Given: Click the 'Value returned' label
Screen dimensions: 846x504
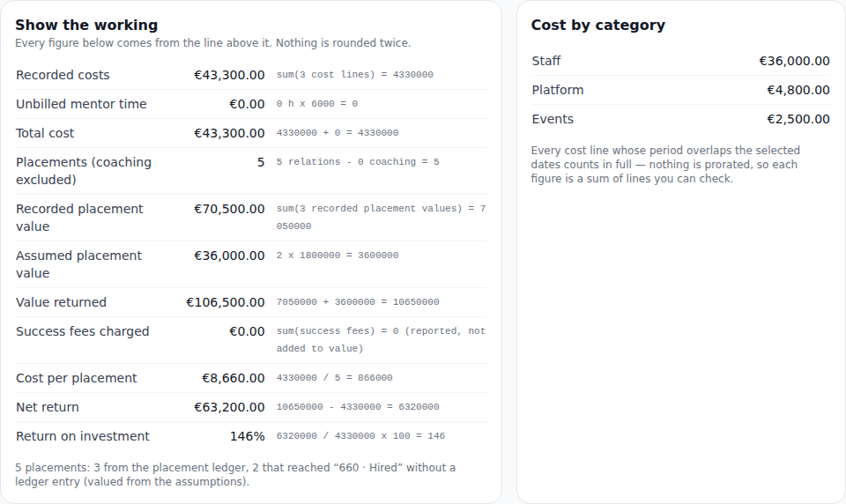Looking at the screenshot, I should (x=61, y=302).
